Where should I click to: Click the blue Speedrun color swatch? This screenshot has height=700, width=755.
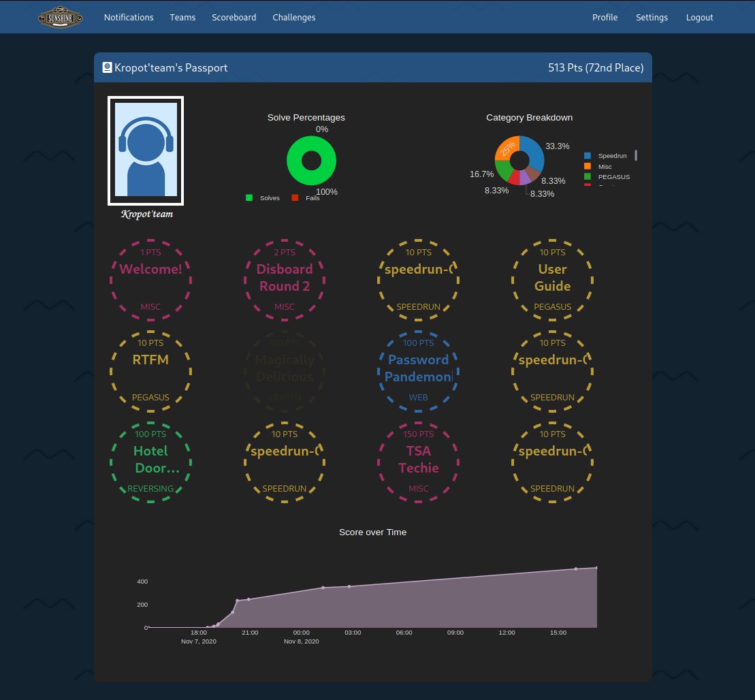(587, 156)
